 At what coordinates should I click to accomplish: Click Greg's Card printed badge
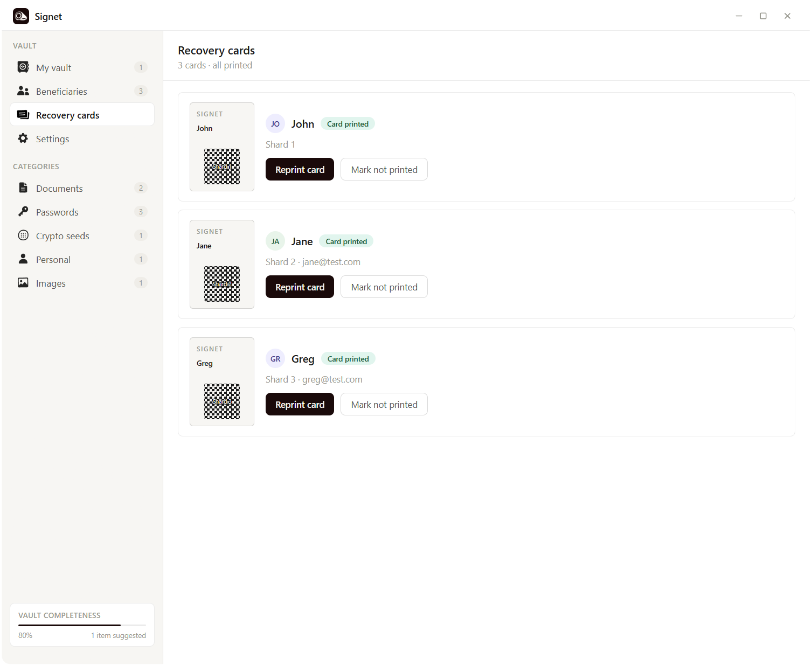point(348,359)
